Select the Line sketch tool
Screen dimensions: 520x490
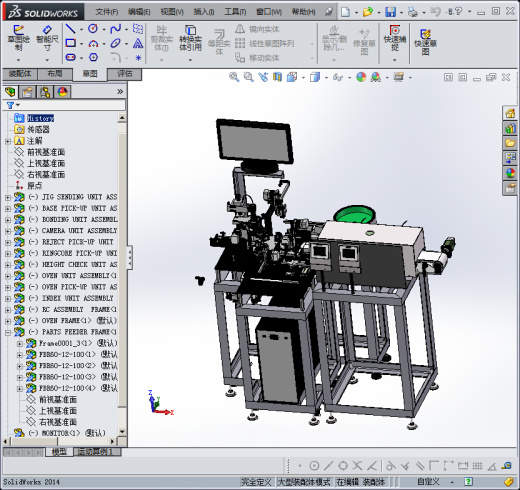(x=70, y=29)
